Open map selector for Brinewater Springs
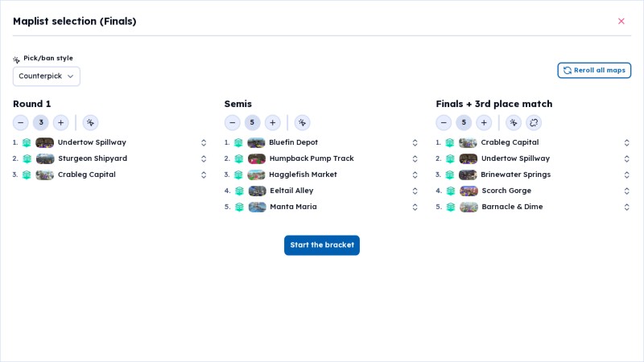This screenshot has height=362, width=644. pyautogui.click(x=627, y=175)
